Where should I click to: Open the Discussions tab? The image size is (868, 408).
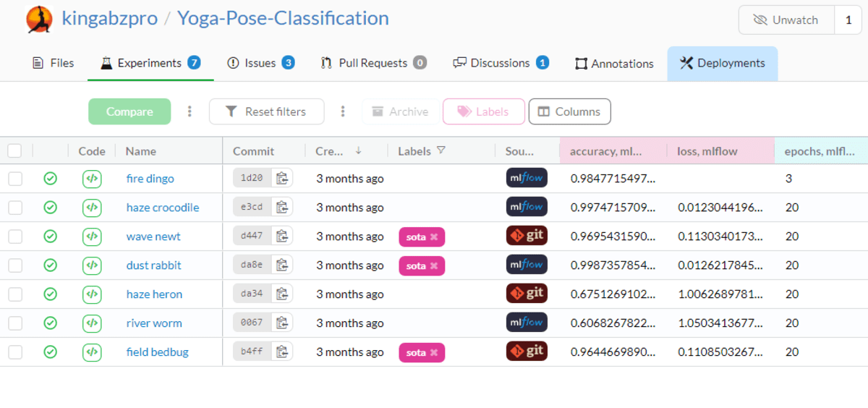click(x=501, y=63)
